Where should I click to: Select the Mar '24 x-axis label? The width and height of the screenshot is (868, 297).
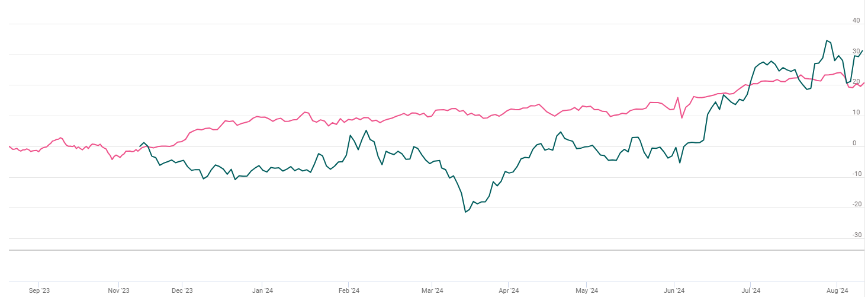(x=432, y=290)
